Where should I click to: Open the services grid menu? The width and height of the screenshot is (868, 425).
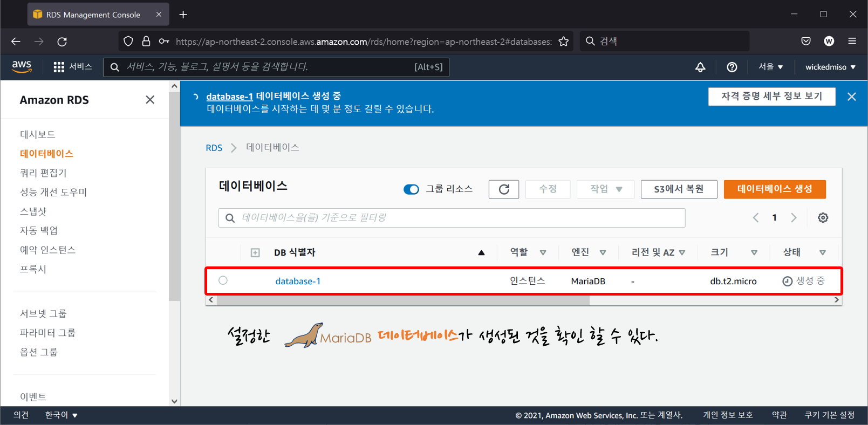pyautogui.click(x=59, y=67)
